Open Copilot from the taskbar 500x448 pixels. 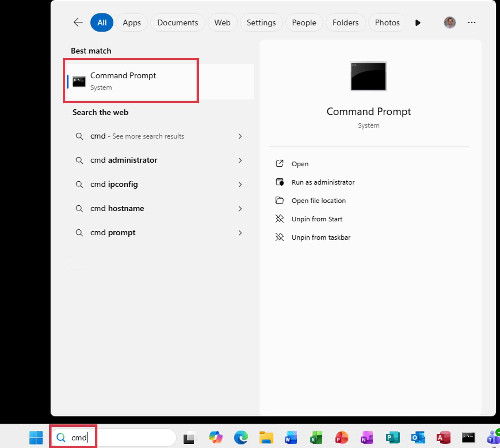216,437
